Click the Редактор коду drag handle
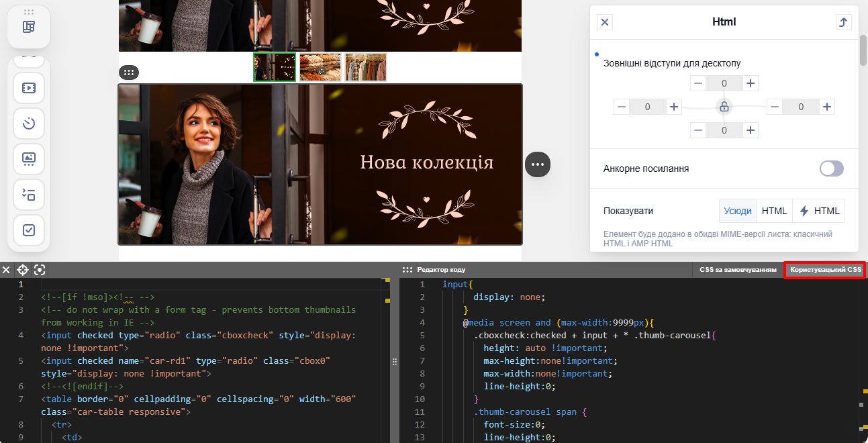Image resolution: width=868 pixels, height=443 pixels. (x=407, y=270)
